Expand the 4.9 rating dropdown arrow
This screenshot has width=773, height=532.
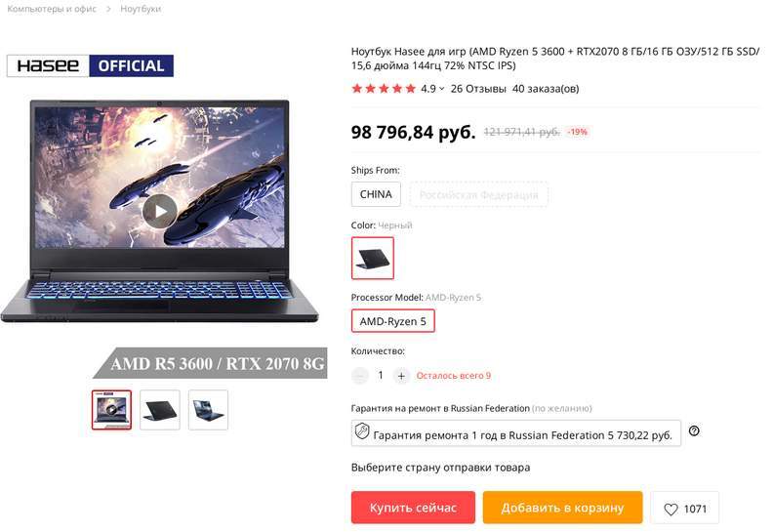pyautogui.click(x=442, y=89)
